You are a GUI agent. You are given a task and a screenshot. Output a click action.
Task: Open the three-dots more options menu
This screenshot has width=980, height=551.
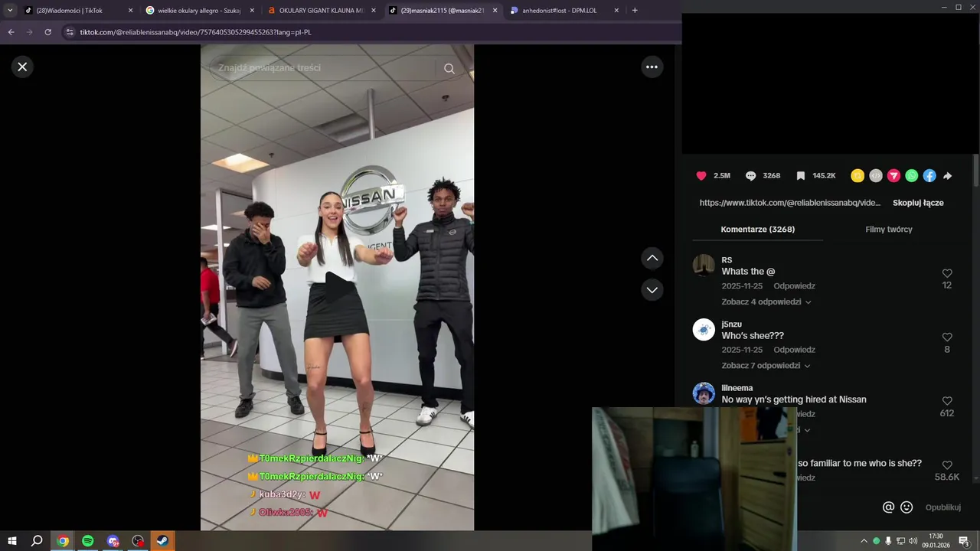652,67
